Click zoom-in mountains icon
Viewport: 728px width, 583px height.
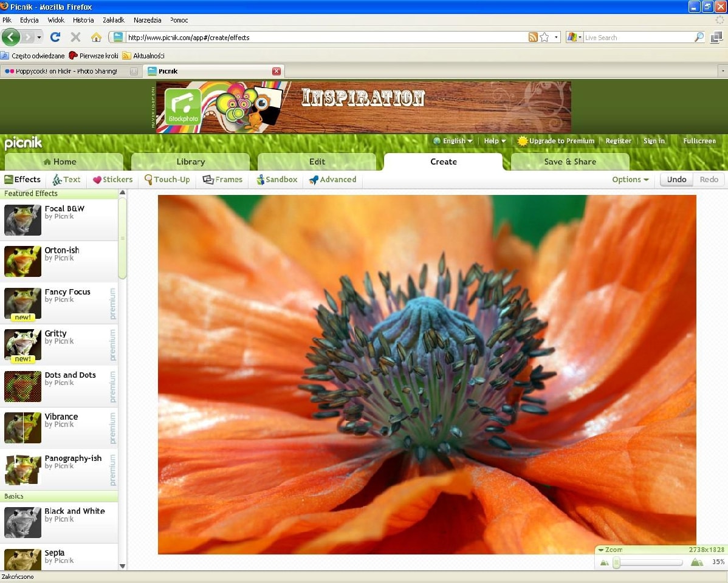(x=697, y=562)
